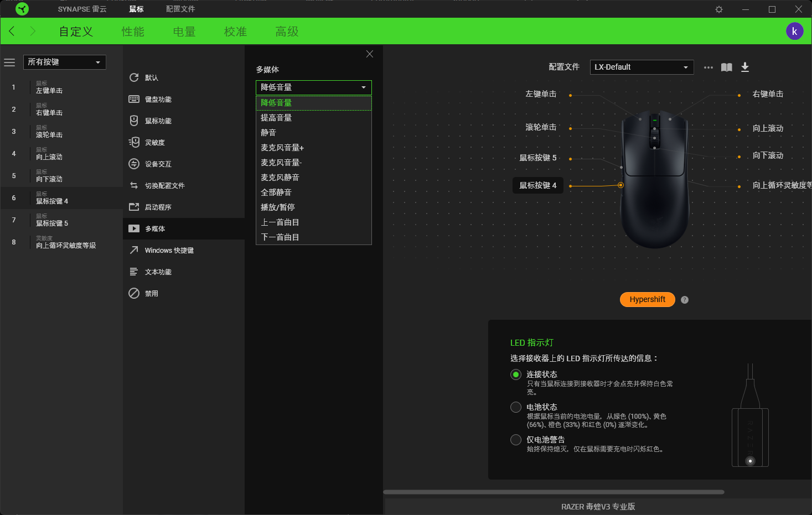
Task: Click the 鼠标按键 5 label on diagram
Action: coord(538,158)
